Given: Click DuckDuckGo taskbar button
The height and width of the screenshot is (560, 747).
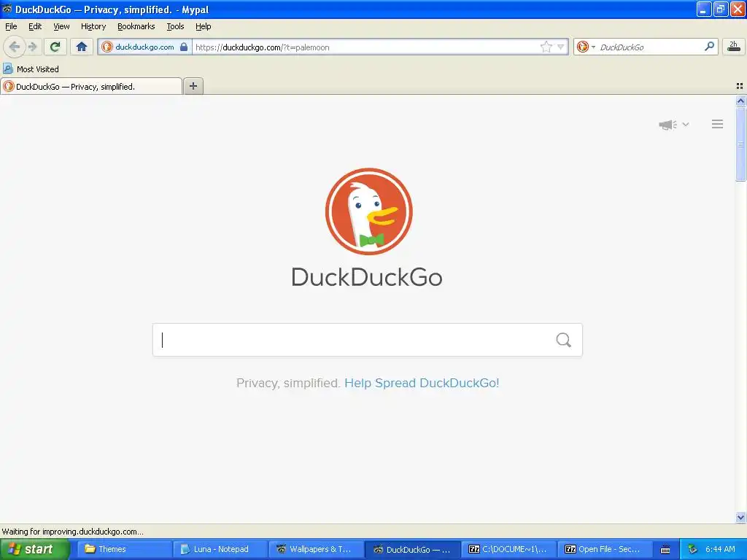Looking at the screenshot, I should coord(413,549).
